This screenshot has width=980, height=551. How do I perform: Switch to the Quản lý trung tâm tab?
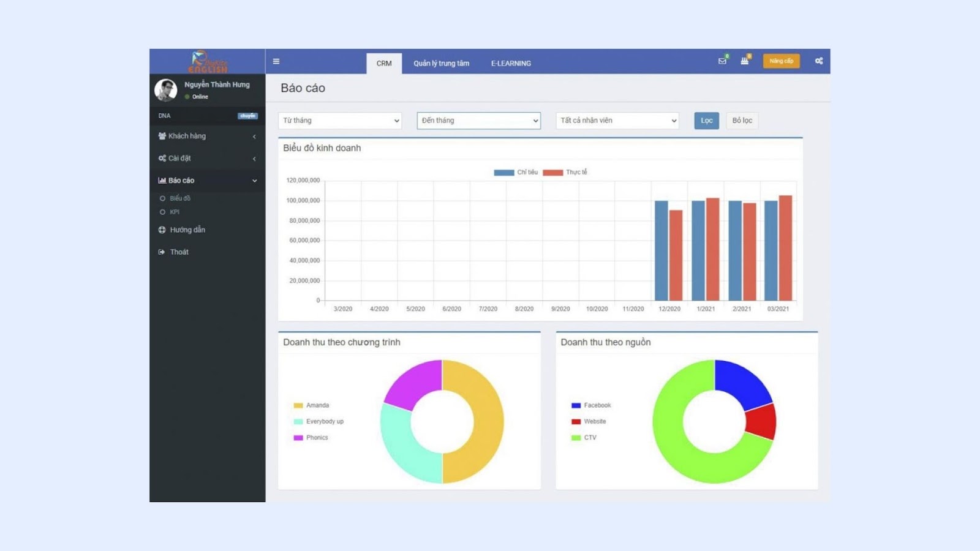point(441,64)
